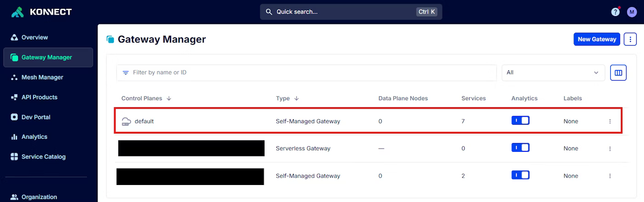Screen dimensions: 644x202
Task: Toggle analytics for the default gateway
Action: point(520,121)
